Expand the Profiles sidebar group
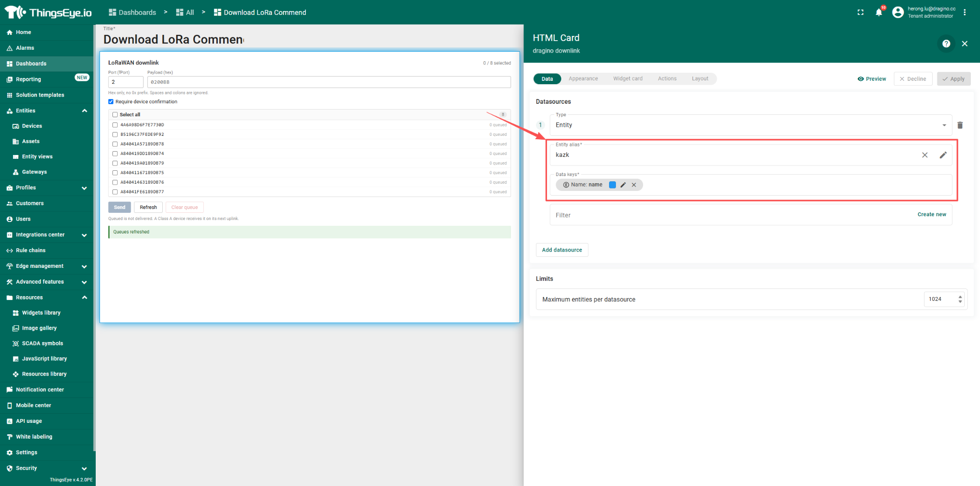This screenshot has height=486, width=980. tap(85, 188)
